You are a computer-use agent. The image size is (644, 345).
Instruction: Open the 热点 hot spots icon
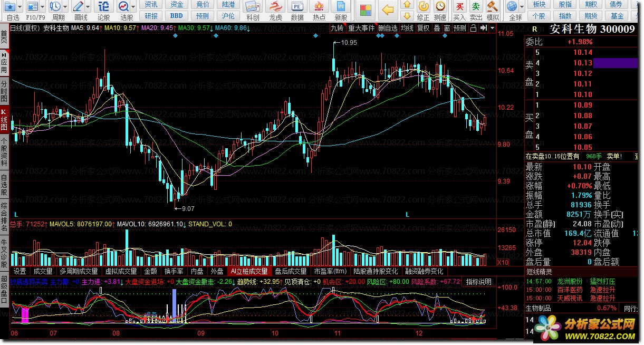click(319, 6)
